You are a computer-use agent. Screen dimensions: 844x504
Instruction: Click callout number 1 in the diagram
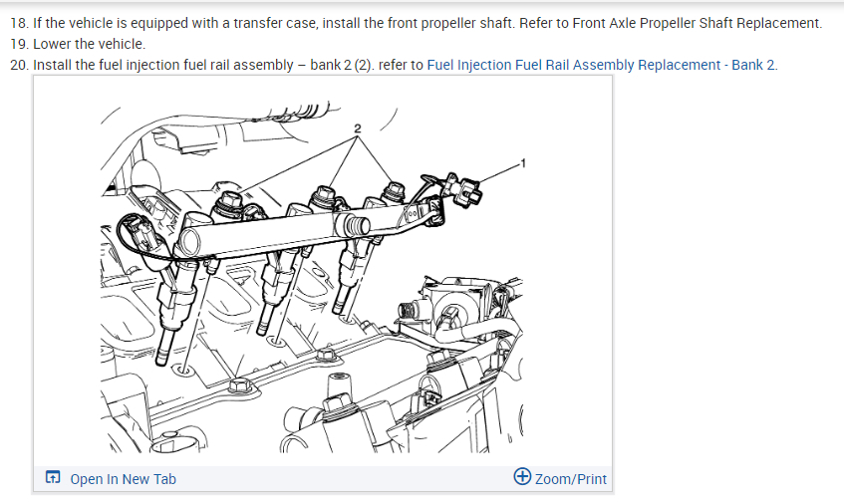pos(523,163)
